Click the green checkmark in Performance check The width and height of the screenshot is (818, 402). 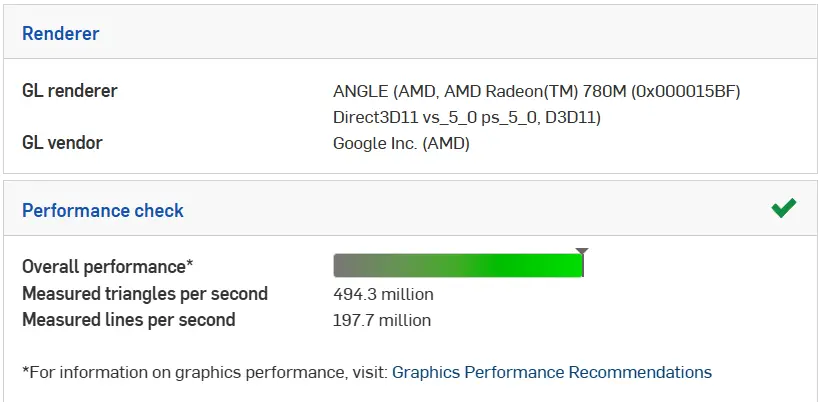[783, 208]
